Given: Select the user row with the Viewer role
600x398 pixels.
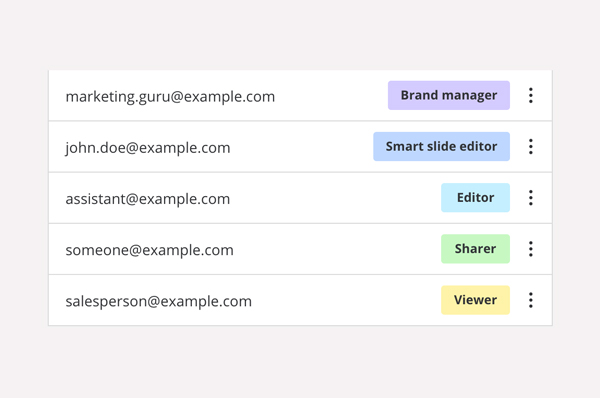Looking at the screenshot, I should [300, 300].
